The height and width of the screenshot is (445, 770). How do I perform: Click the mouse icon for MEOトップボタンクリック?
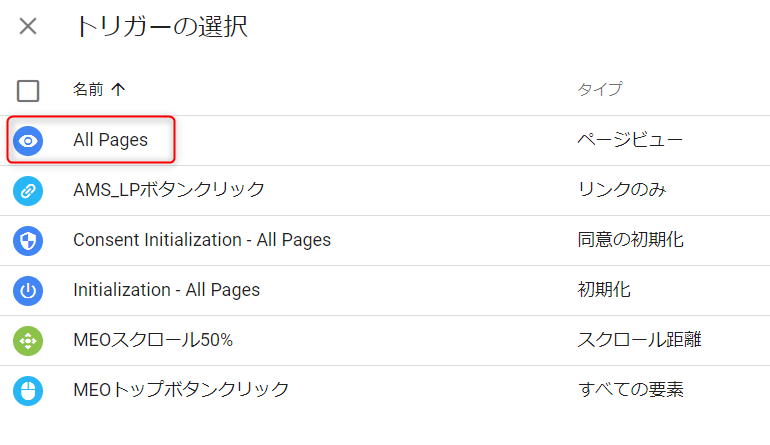click(28, 391)
